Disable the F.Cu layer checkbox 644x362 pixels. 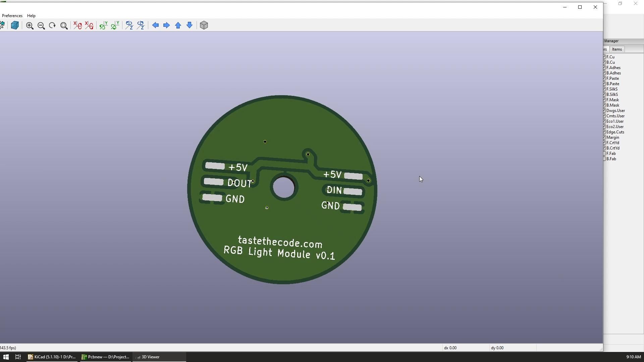point(604,57)
